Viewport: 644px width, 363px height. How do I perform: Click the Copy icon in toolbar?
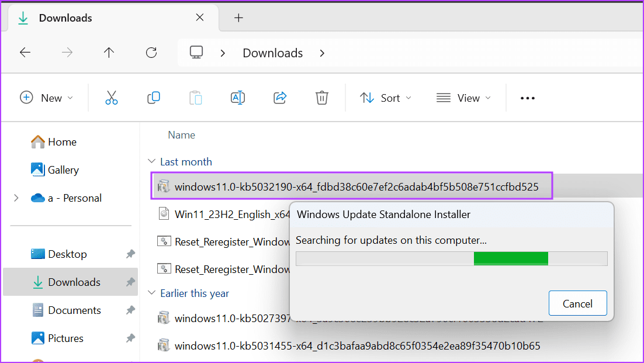154,98
